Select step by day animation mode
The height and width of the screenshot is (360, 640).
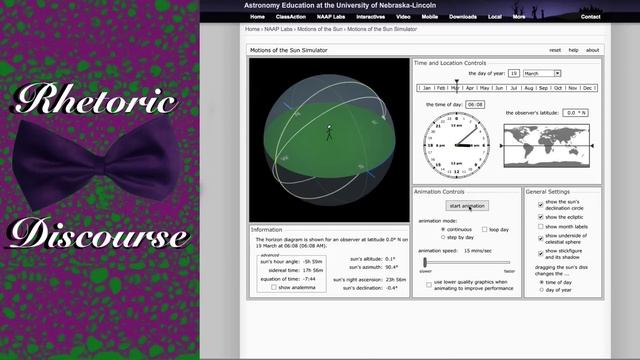tap(443, 237)
